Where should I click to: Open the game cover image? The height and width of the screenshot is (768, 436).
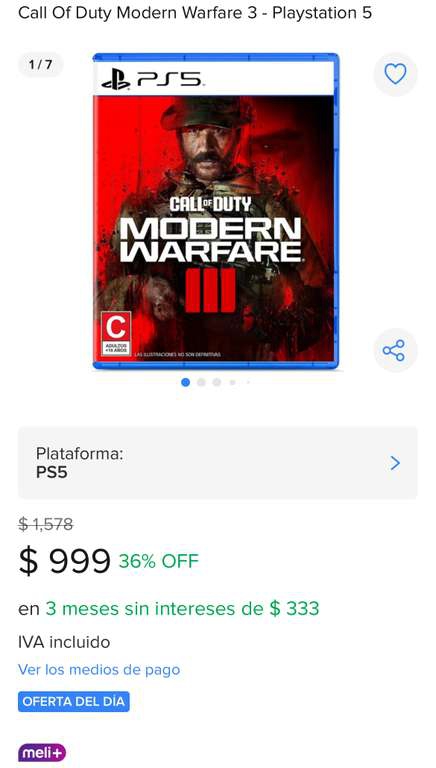click(216, 211)
